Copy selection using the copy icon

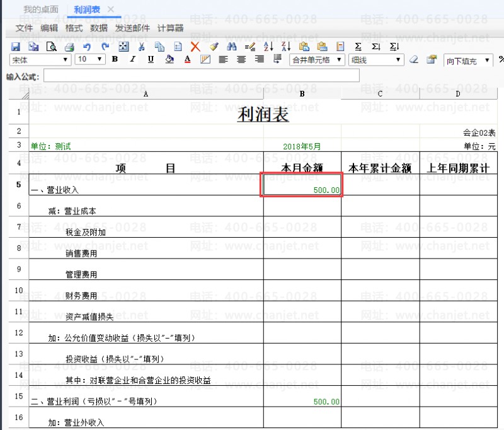click(x=159, y=47)
